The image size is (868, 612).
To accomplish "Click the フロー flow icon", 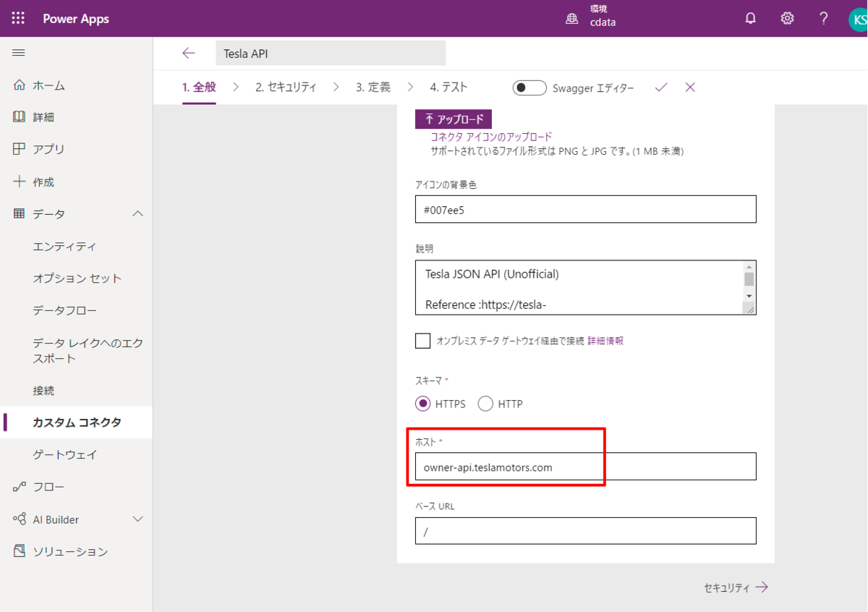I will click(20, 487).
